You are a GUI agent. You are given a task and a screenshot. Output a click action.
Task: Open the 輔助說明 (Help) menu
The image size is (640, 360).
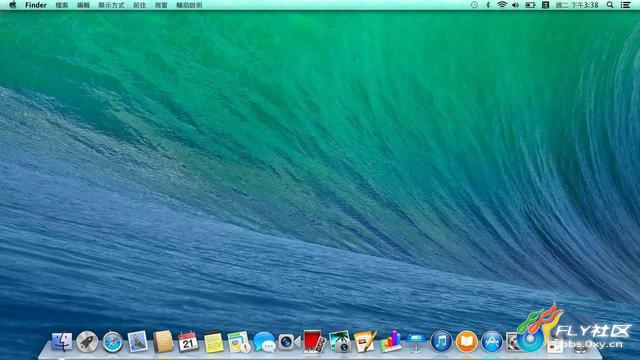click(x=189, y=5)
